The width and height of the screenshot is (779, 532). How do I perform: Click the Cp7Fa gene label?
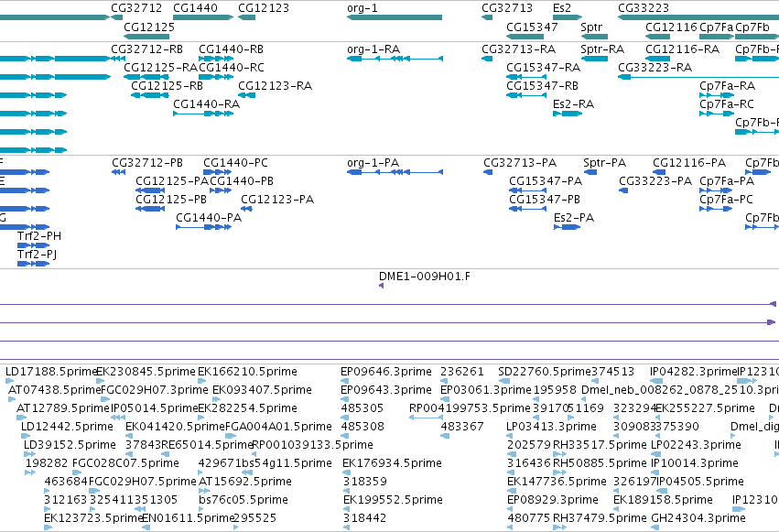click(x=717, y=27)
